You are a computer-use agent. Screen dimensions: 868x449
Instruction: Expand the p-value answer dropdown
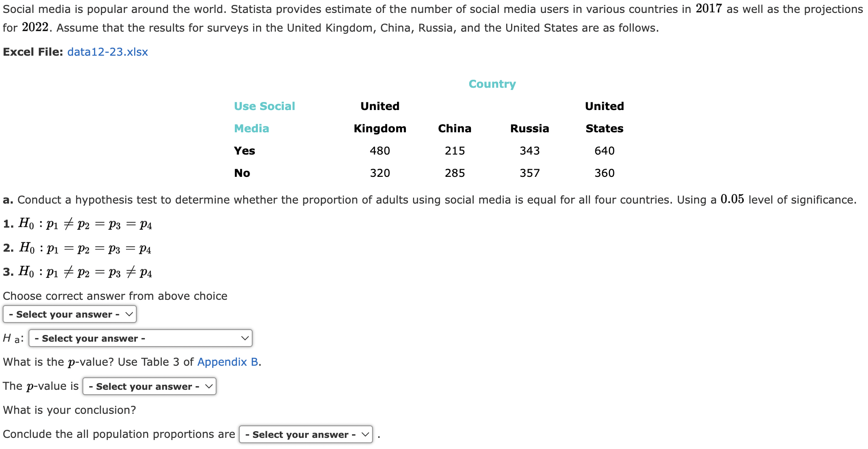[x=149, y=386]
